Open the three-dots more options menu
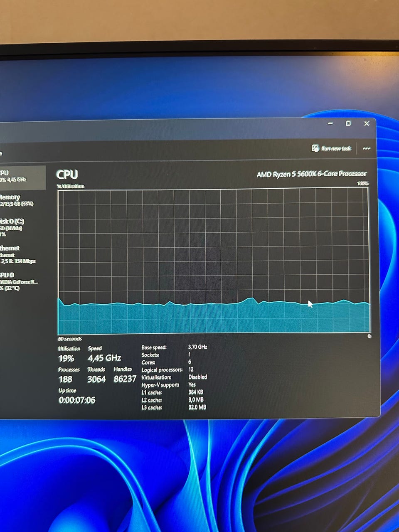The image size is (399, 532). pyautogui.click(x=366, y=148)
